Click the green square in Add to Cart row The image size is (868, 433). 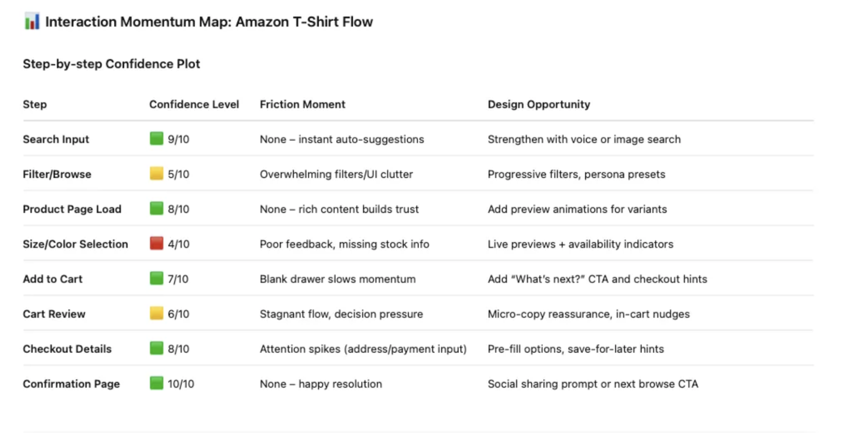pos(156,278)
